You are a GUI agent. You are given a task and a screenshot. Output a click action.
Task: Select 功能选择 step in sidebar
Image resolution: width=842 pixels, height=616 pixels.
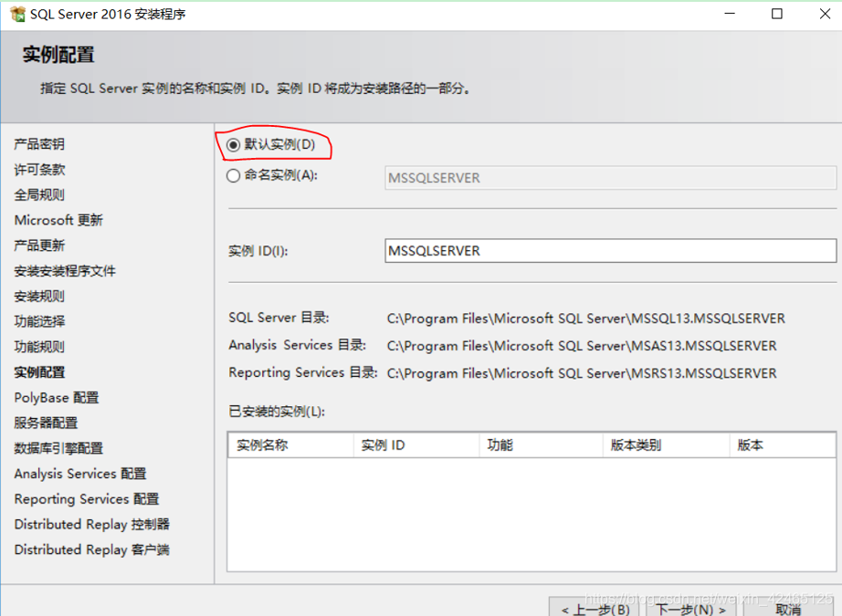tap(39, 321)
